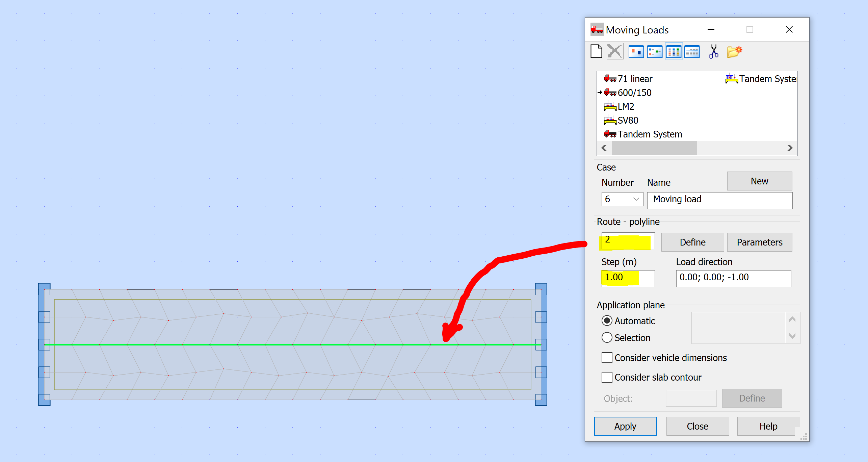Open the case Number dropdown
The image size is (868, 462).
636,199
